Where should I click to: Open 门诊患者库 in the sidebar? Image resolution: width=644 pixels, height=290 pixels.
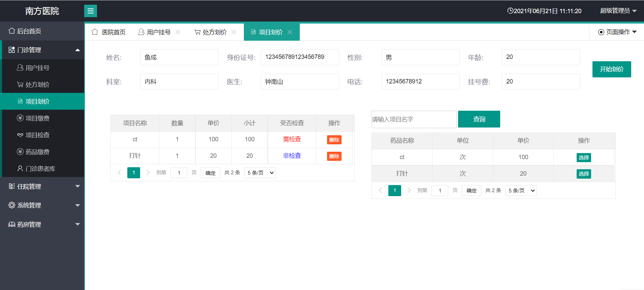click(42, 169)
